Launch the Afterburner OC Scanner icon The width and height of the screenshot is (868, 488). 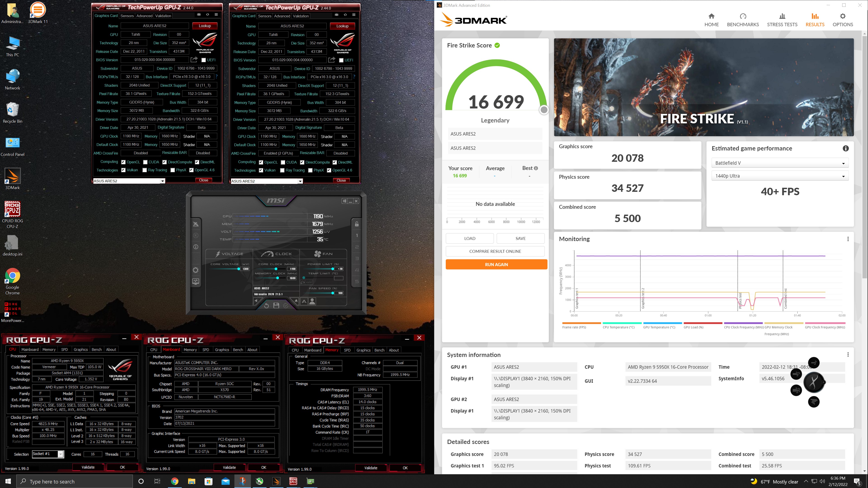point(196,224)
